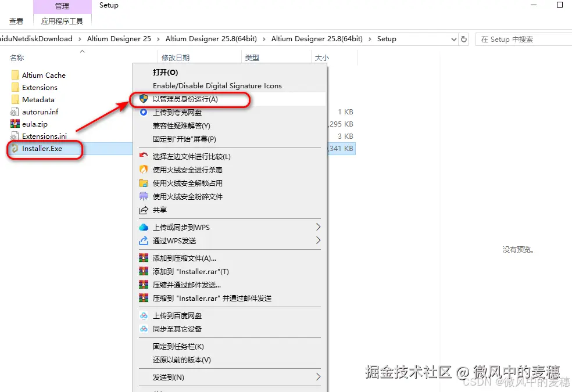Click the 3 KB size cell
Viewport: 572px width, 392px height.
point(345,136)
